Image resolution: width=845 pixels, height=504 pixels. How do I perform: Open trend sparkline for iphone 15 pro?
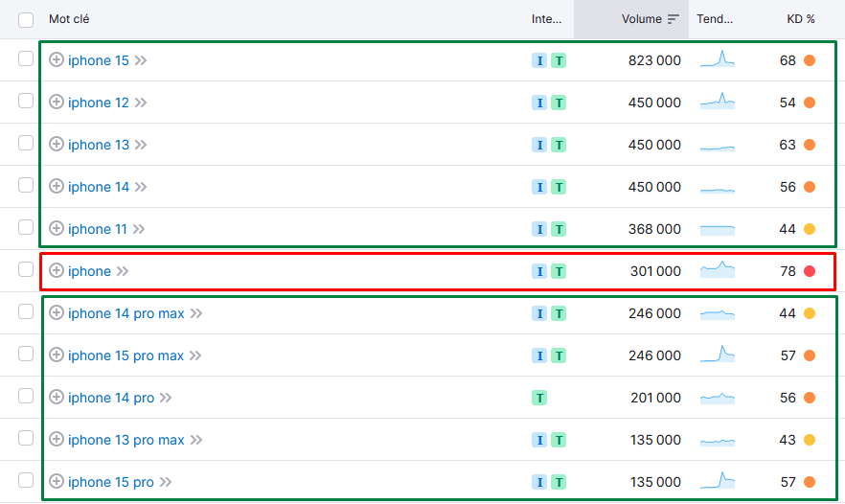pos(718,480)
